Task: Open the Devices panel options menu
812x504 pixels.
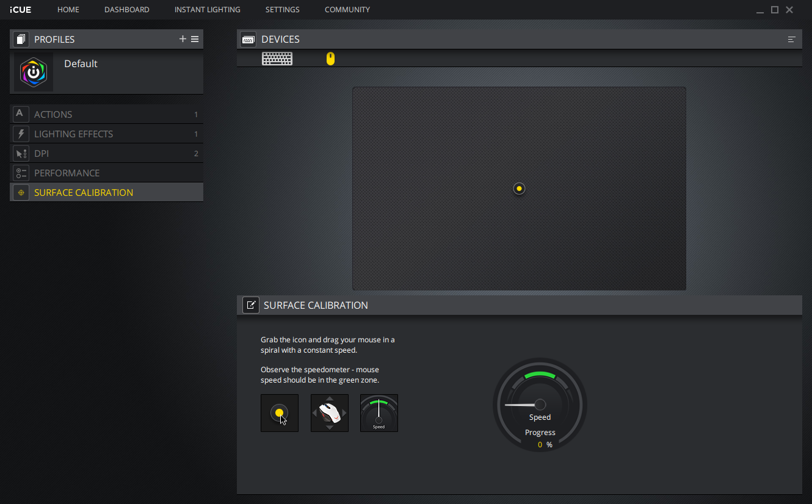Action: click(x=792, y=39)
